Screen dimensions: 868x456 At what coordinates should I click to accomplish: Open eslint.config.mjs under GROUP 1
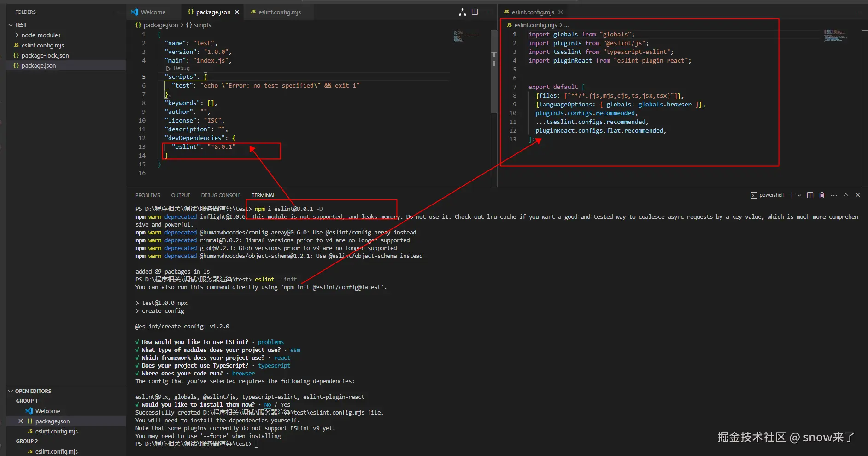tap(56, 431)
